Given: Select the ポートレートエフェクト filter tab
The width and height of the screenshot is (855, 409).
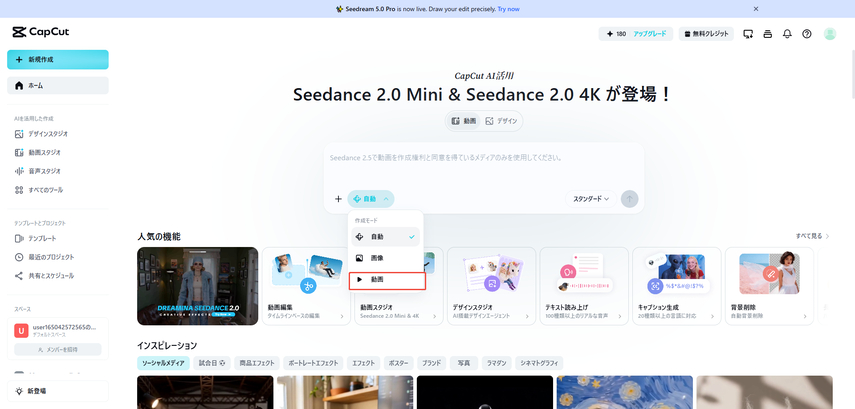Looking at the screenshot, I should 314,363.
